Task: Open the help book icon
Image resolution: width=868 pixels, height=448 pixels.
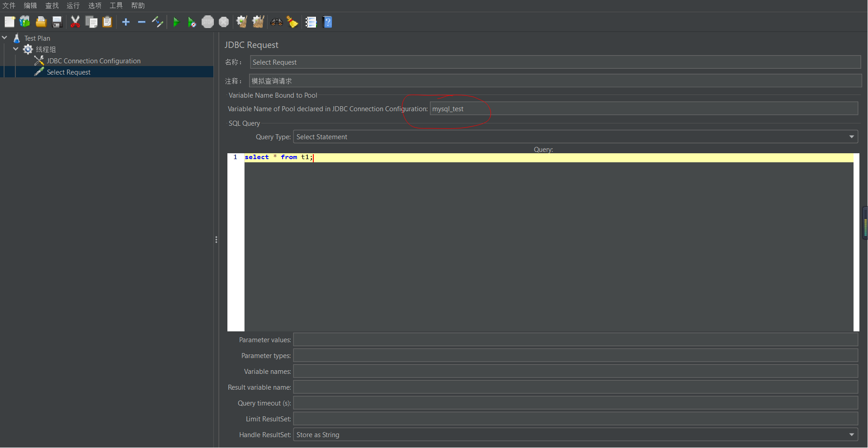Action: click(x=328, y=22)
